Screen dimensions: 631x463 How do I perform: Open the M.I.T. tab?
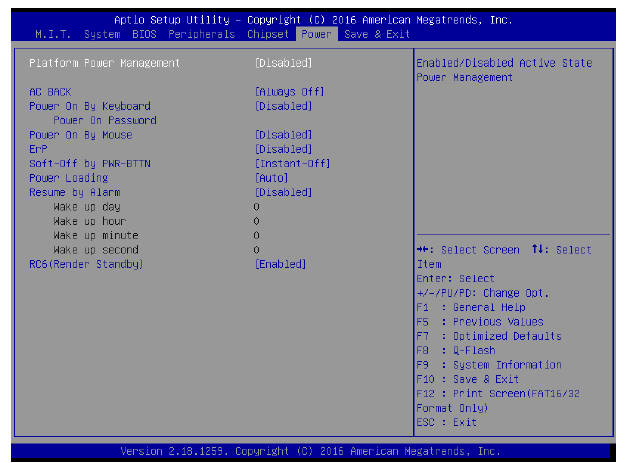point(55,34)
